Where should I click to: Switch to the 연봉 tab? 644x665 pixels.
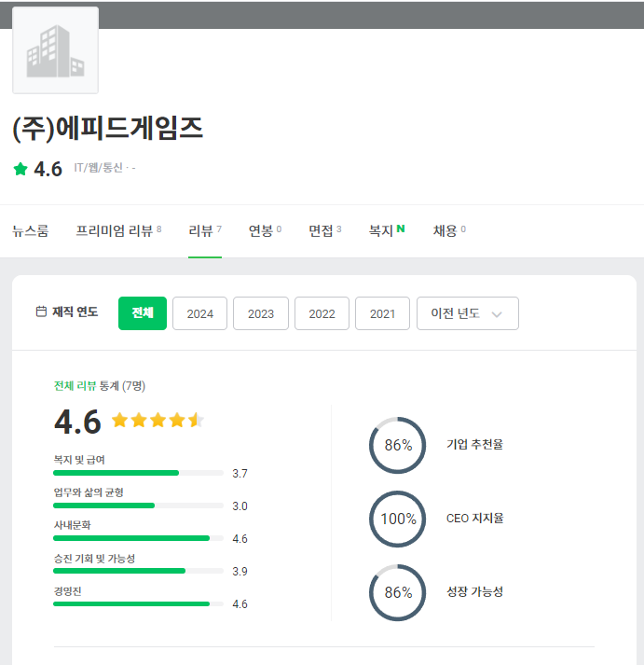click(x=266, y=230)
